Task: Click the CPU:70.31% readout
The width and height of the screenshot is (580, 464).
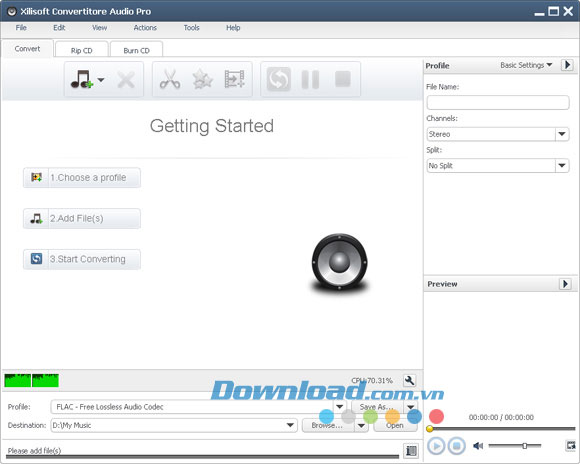Action: pos(372,380)
